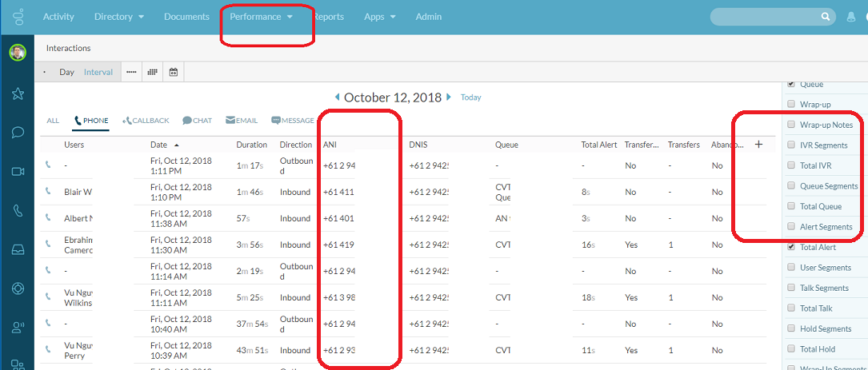Switch to Interval view
The height and width of the screenshot is (370, 868).
point(98,72)
